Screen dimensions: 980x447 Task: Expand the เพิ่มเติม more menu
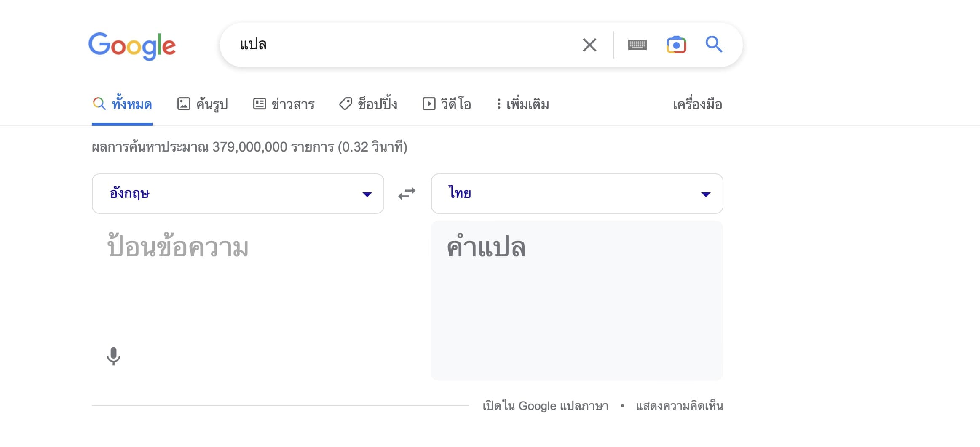[522, 104]
